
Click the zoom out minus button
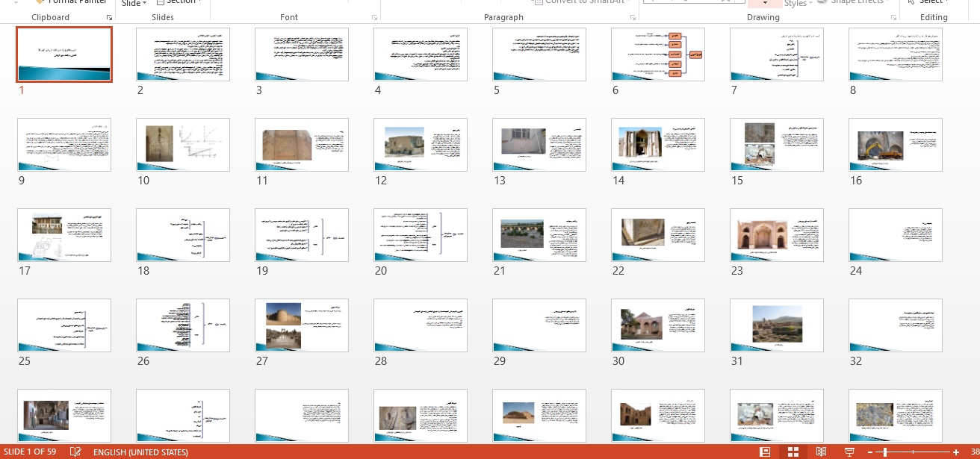pos(871,452)
